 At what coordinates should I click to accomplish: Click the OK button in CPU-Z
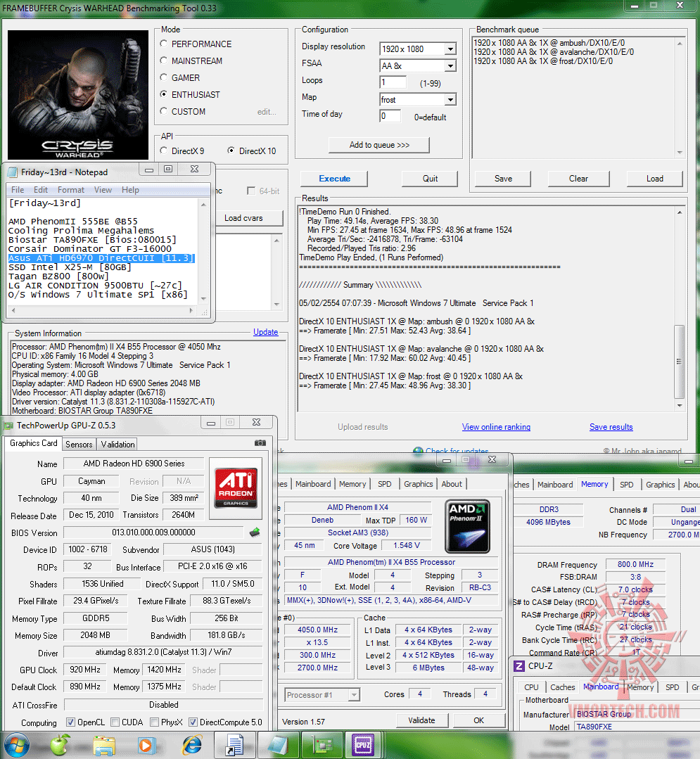coord(479,720)
